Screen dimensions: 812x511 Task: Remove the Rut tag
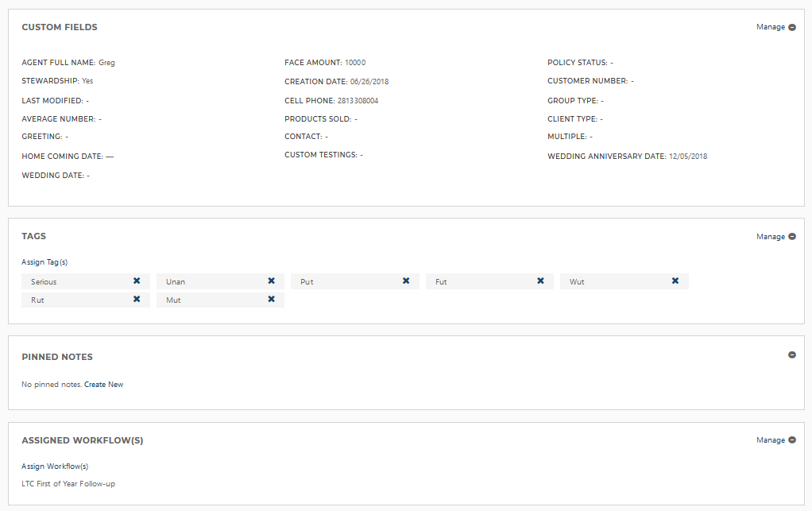click(137, 300)
